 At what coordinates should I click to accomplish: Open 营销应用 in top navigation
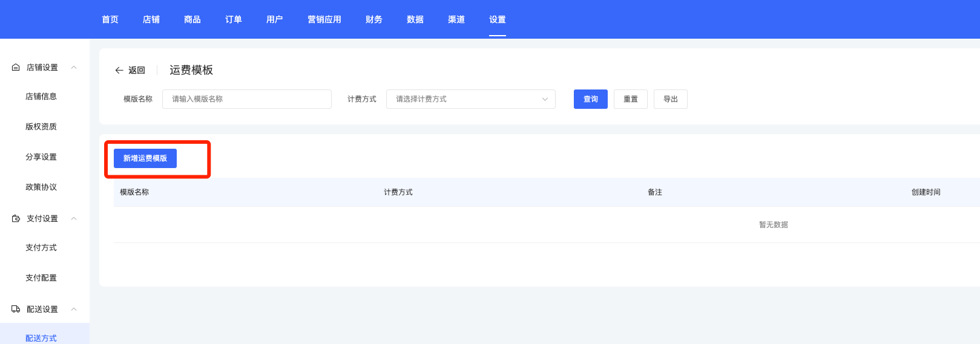(324, 19)
